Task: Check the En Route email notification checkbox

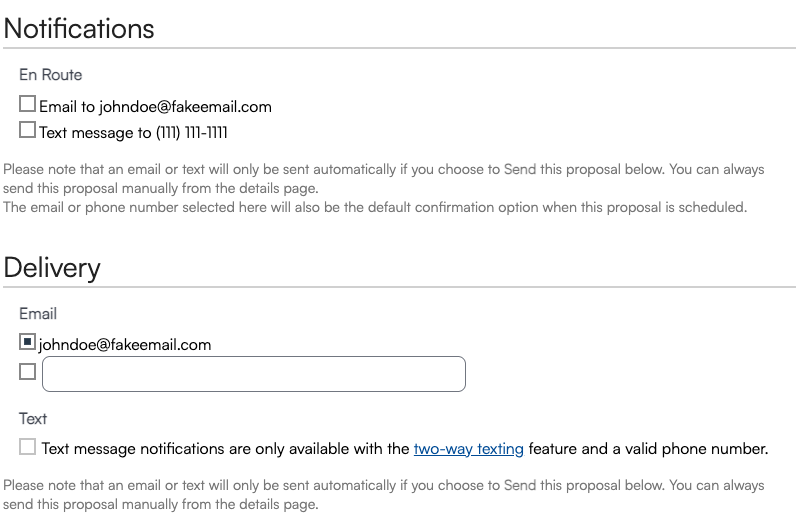Action: 28,104
